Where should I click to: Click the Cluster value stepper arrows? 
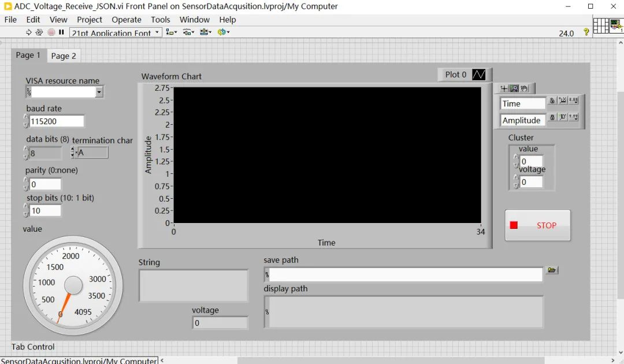516,162
